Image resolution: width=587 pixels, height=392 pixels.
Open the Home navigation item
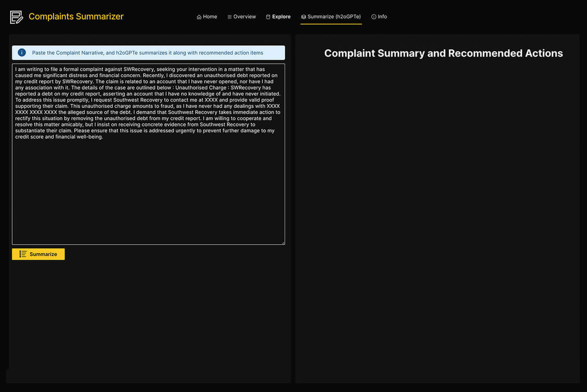coord(210,17)
